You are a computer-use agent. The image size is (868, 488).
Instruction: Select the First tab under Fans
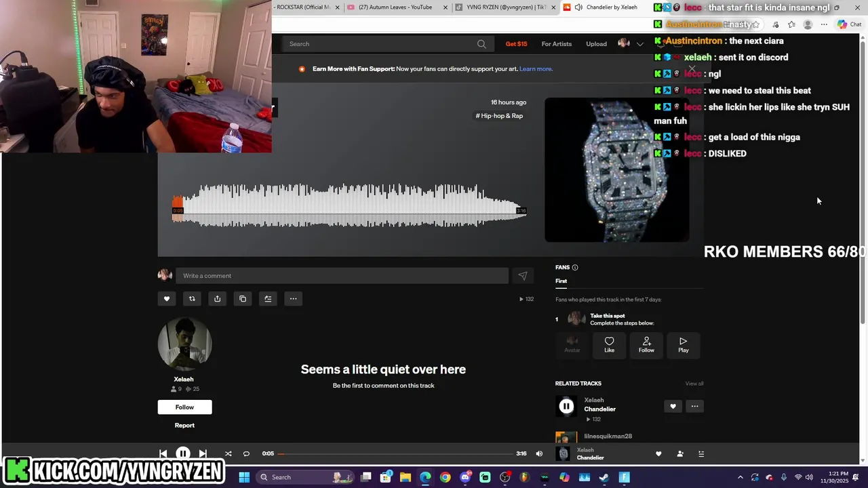tap(561, 281)
